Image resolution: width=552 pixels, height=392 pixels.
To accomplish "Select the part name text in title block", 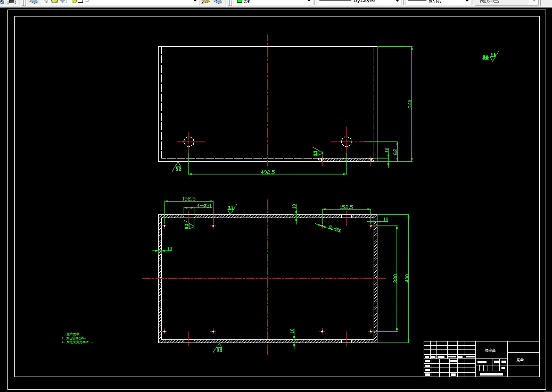I will 520,360.
